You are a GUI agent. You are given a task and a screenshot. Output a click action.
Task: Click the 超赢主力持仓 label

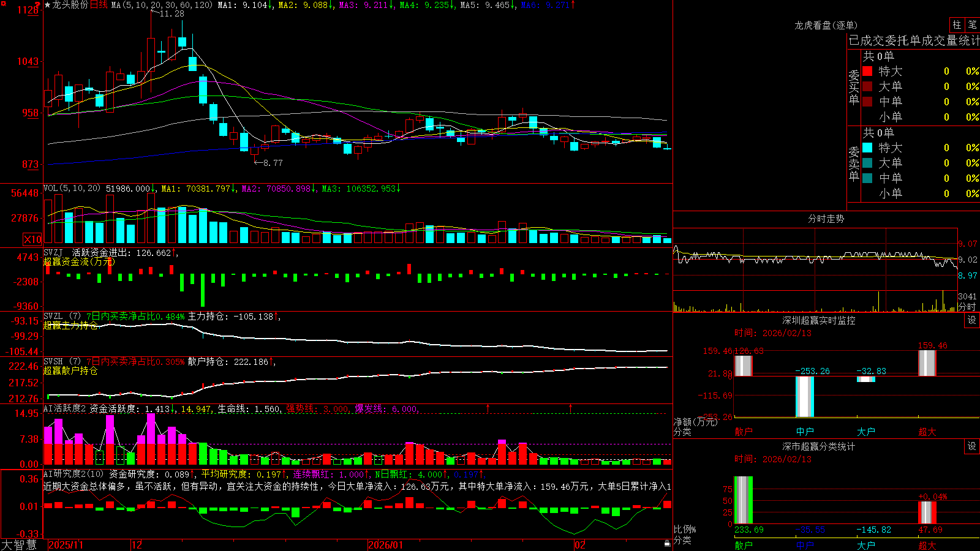[70, 325]
